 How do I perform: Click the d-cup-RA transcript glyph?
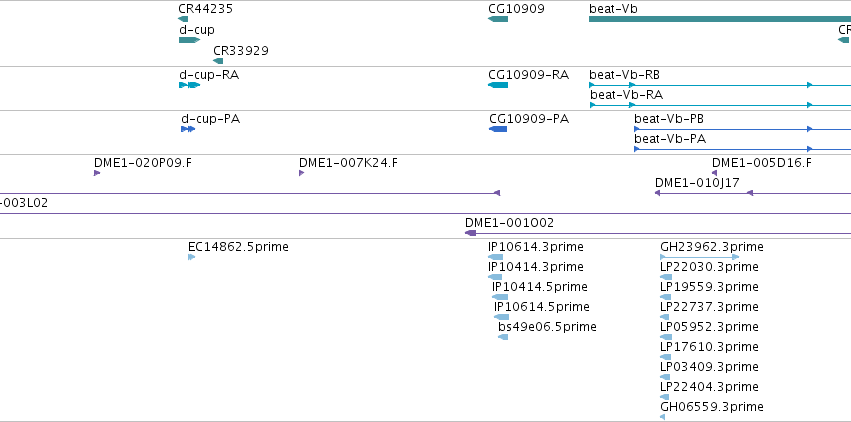click(x=189, y=85)
